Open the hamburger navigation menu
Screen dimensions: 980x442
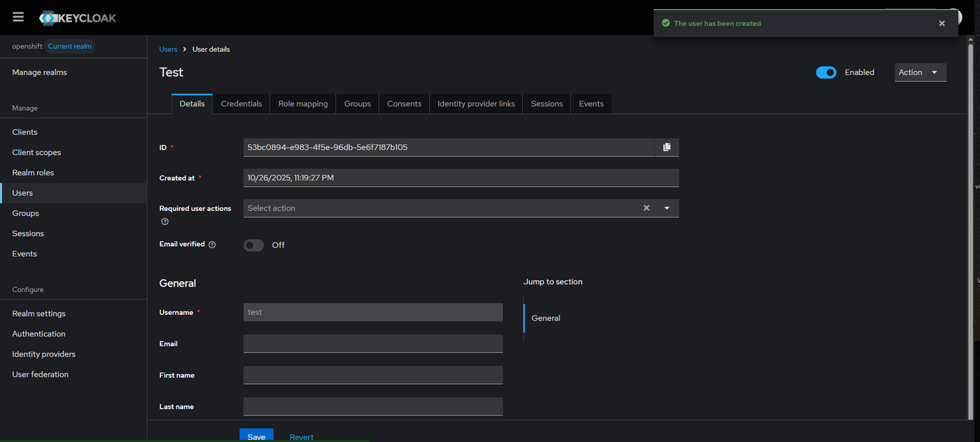point(18,17)
